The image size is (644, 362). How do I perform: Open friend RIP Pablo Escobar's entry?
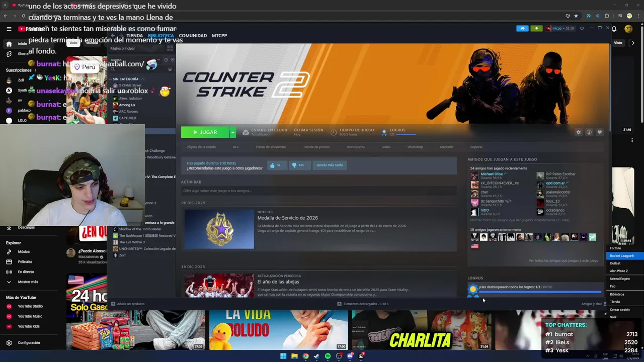click(560, 174)
